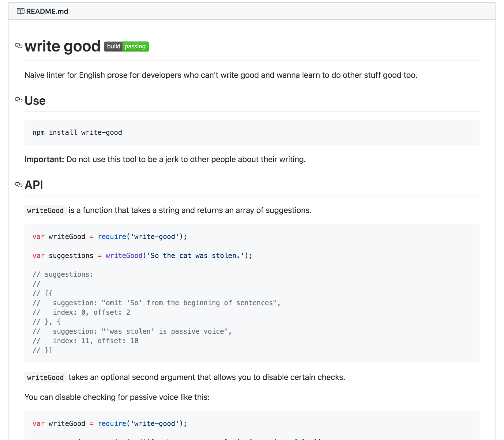Select the "Use" section heading

tap(35, 100)
